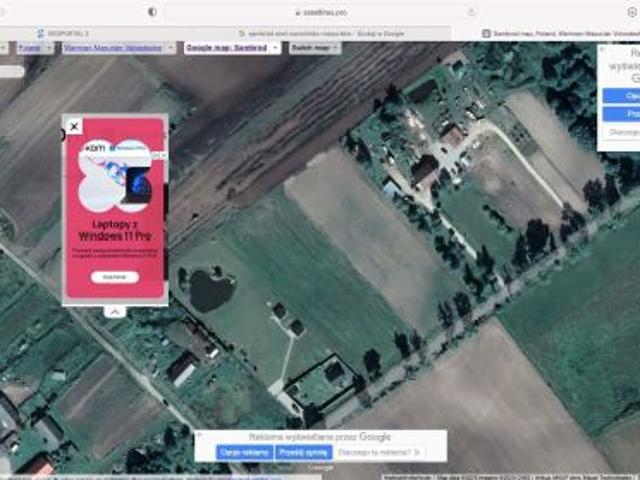Expand the dropdown arrow after Warmian Masurian Voivodeship
640x480 pixels.
171,48
